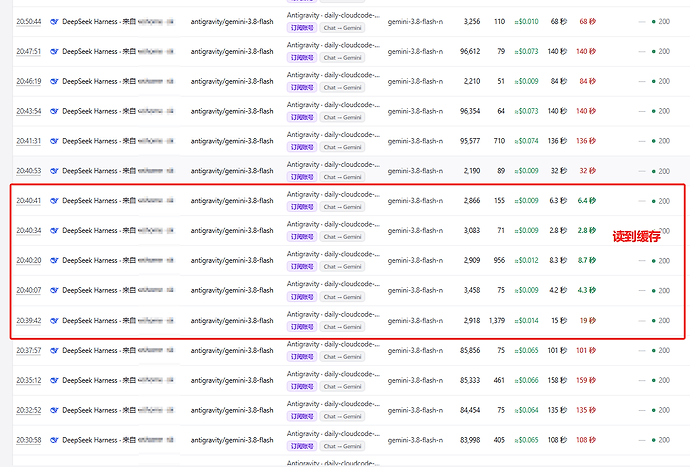Click the token count 3,256
The image size is (690, 467).
point(472,22)
